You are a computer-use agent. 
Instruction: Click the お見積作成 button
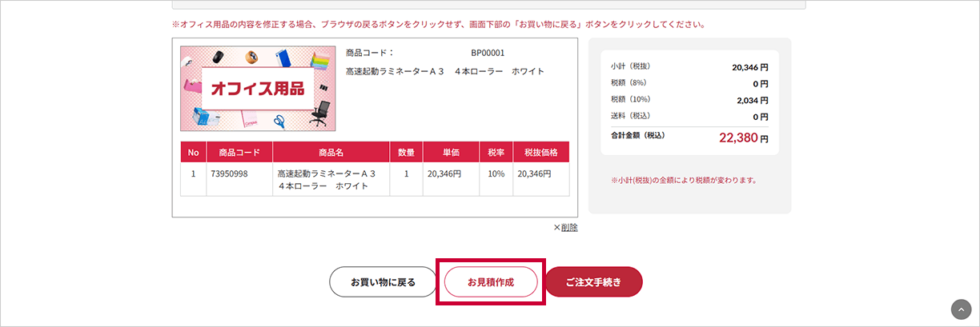pyautogui.click(x=491, y=282)
